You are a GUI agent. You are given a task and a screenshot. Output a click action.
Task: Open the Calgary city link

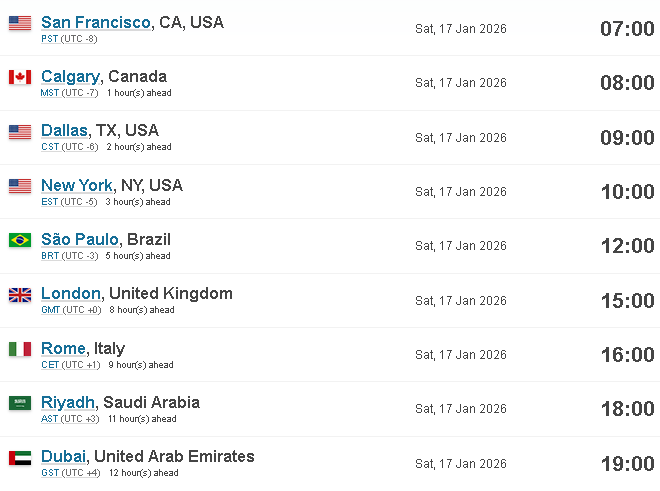(70, 77)
